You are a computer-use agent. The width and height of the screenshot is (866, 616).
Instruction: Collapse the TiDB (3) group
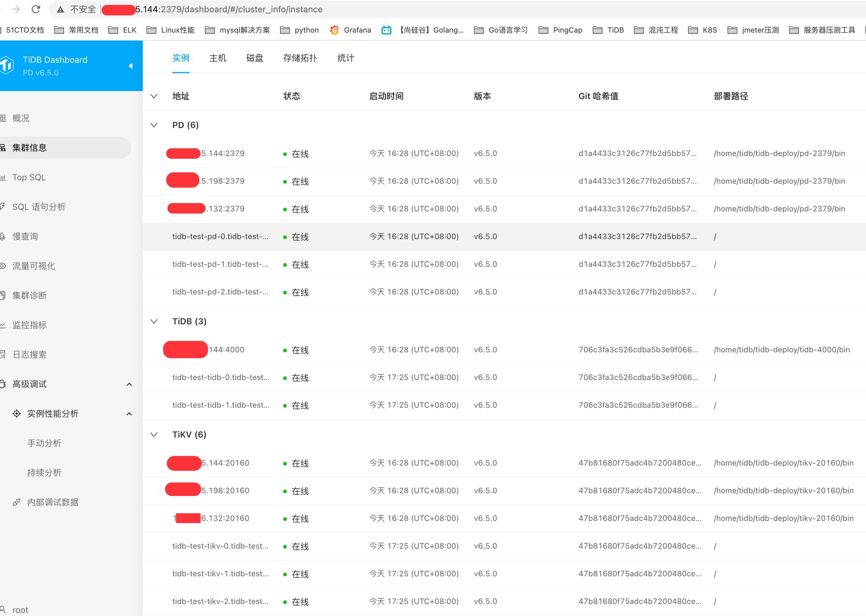click(154, 321)
